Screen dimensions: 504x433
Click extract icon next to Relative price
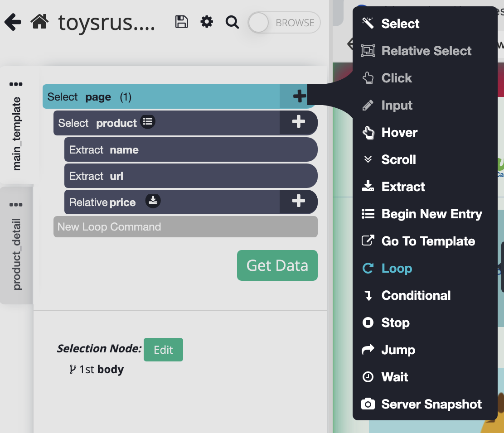tap(153, 201)
